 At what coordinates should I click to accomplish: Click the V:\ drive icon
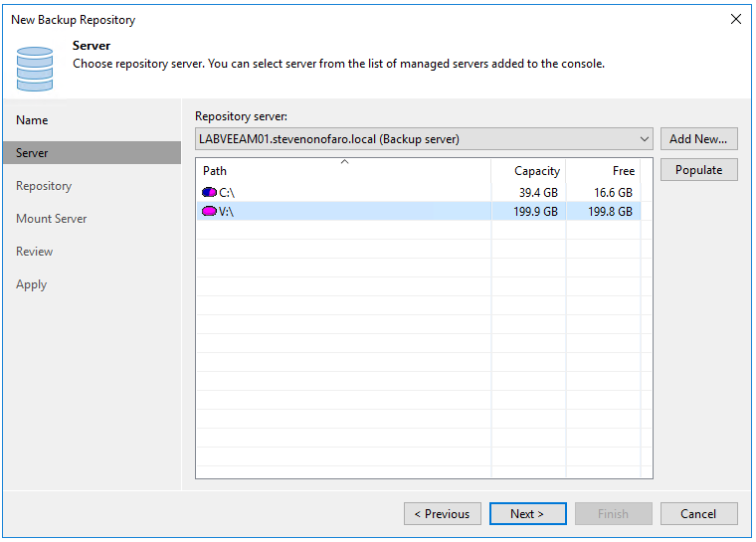coord(209,211)
